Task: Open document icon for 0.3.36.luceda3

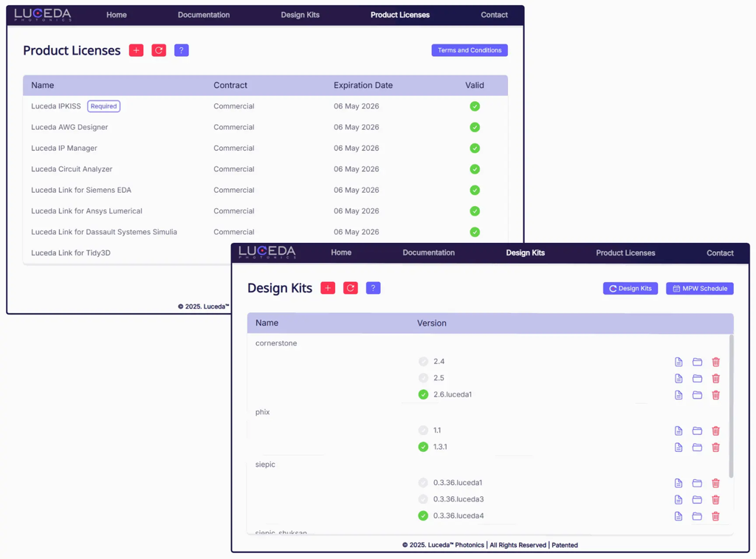Action: tap(678, 500)
